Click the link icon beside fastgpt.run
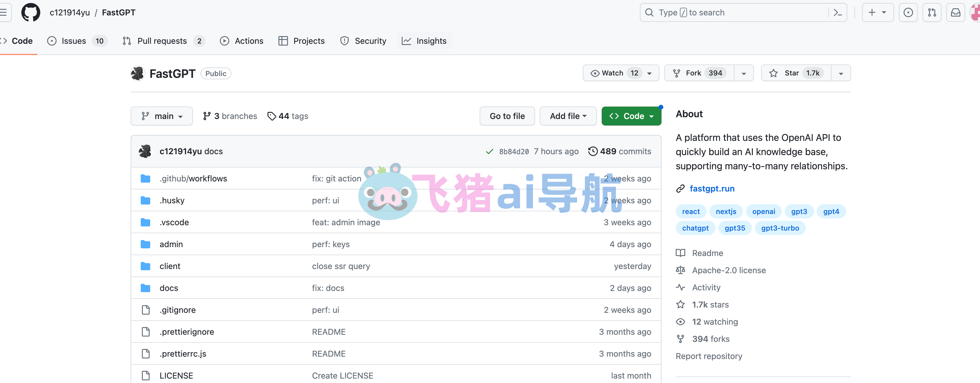The image size is (980, 383). [x=680, y=189]
